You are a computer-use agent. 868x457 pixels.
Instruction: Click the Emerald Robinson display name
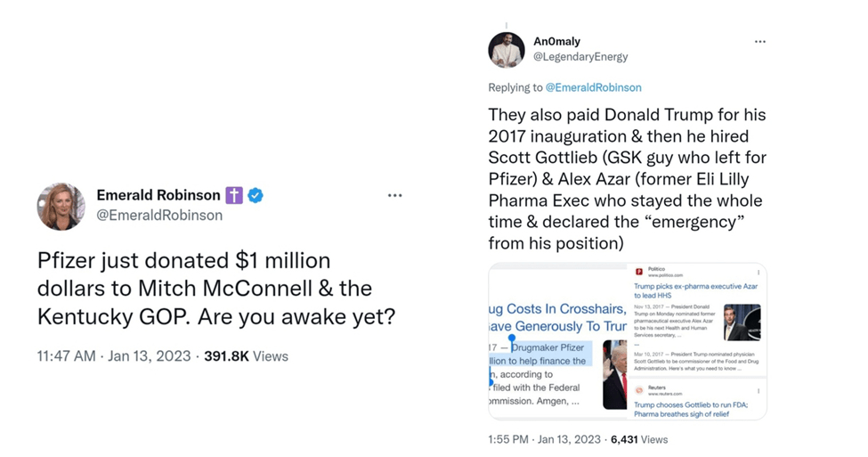(x=158, y=195)
